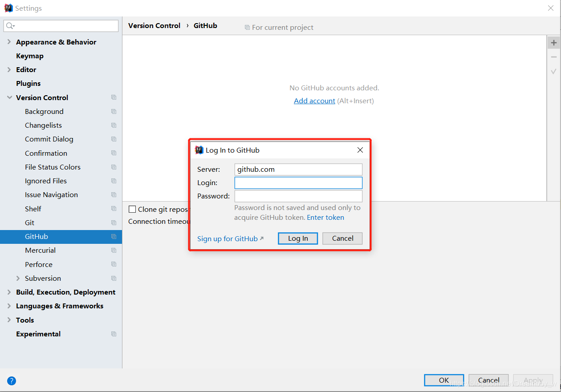Open the Sign up for GitHub link
The width and height of the screenshot is (561, 392).
click(230, 239)
